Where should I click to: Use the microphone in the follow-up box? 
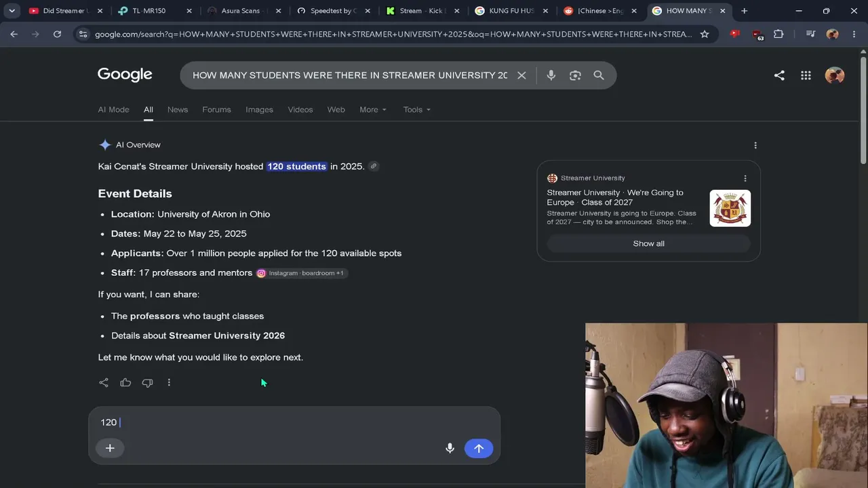[x=450, y=448]
